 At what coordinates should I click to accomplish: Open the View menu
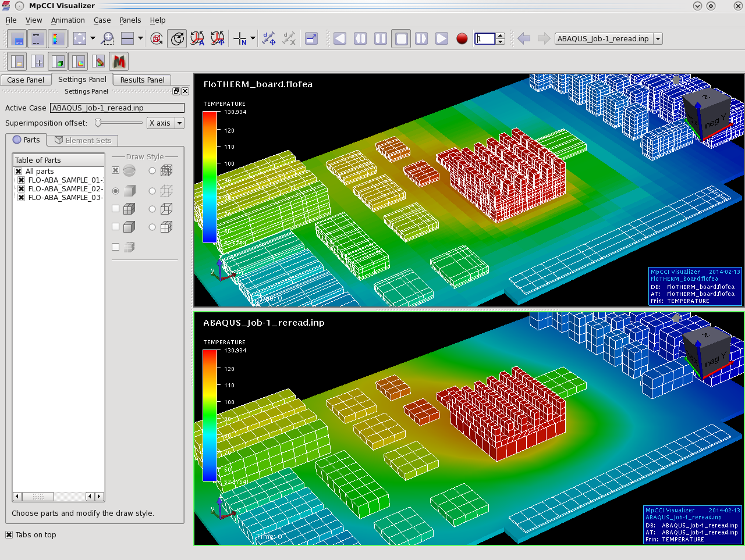pyautogui.click(x=34, y=20)
